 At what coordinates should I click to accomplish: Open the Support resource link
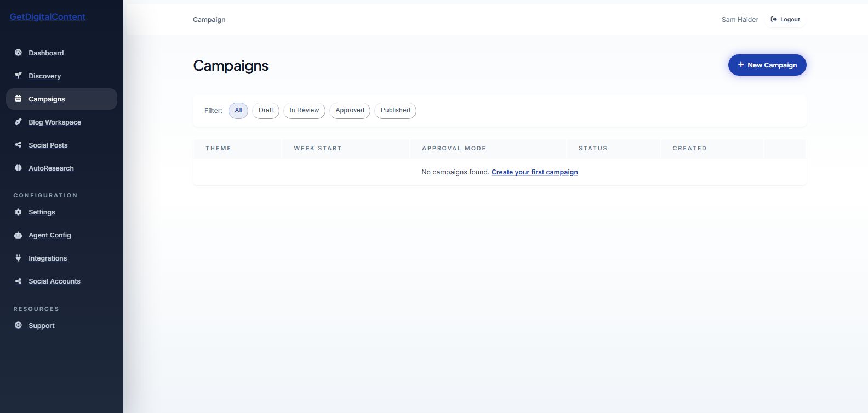61,325
